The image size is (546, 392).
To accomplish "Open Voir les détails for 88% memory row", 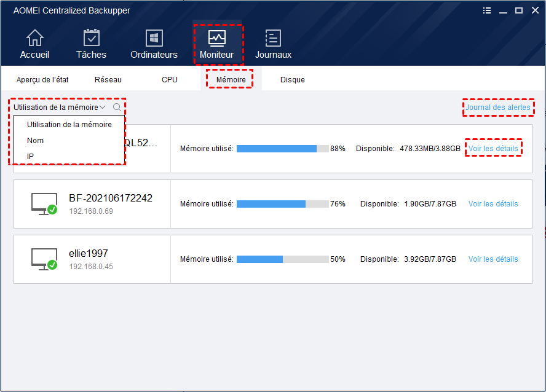I will pyautogui.click(x=493, y=149).
